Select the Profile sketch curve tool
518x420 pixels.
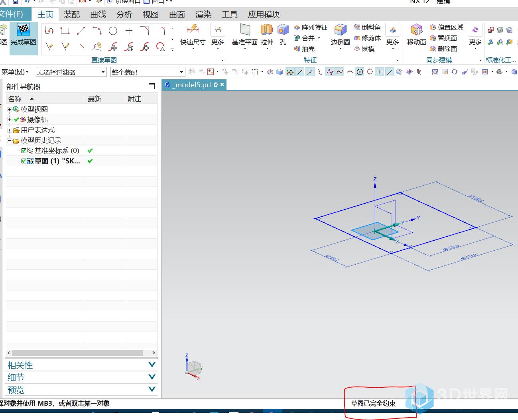[x=49, y=31]
